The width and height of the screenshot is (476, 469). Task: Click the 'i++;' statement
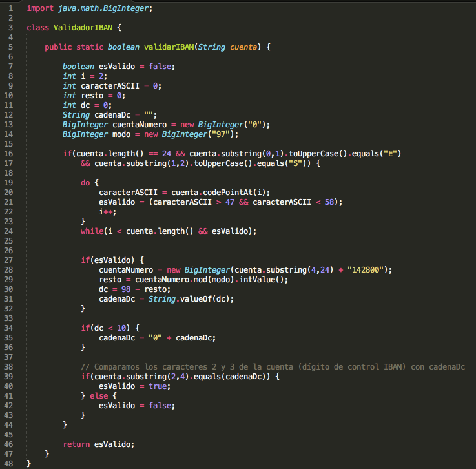107,212
